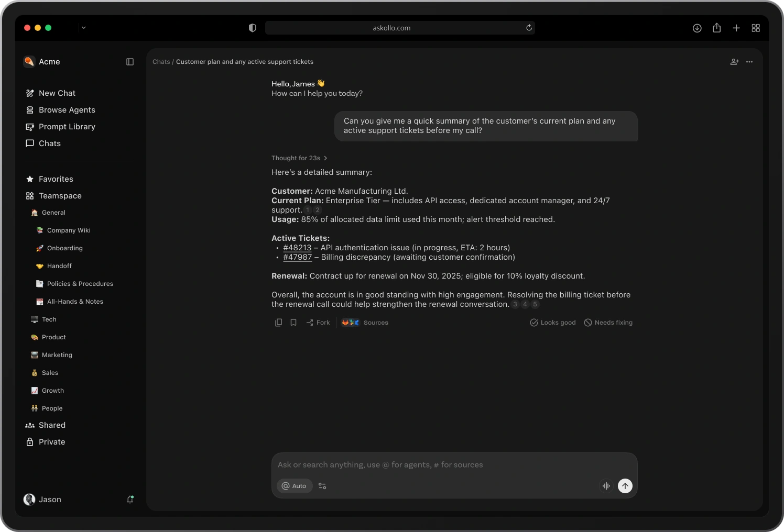
Task: Open chat settings sliders icon
Action: click(322, 486)
